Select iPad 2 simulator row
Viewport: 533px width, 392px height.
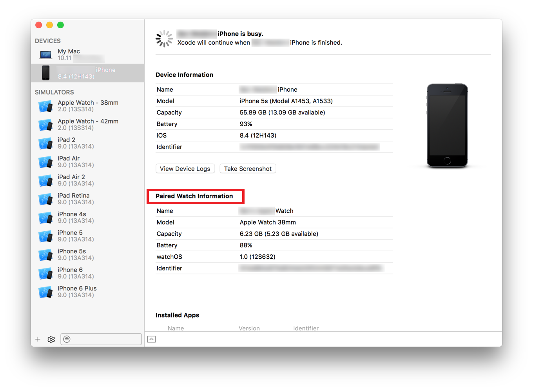pyautogui.click(x=88, y=143)
